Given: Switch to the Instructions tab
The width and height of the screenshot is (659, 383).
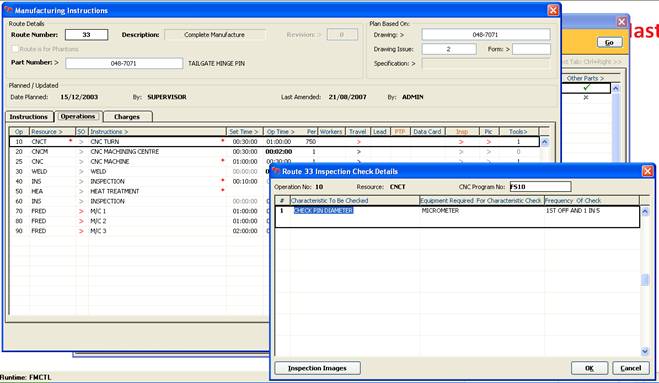Looking at the screenshot, I should tap(29, 117).
